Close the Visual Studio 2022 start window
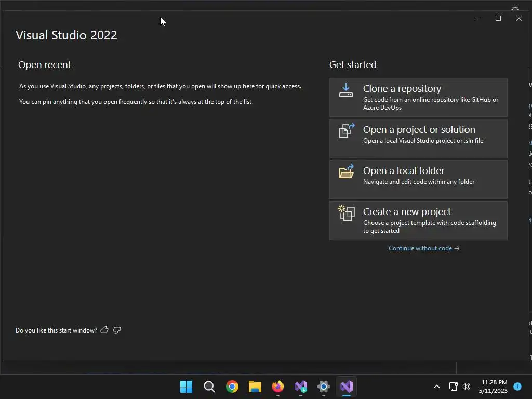The height and width of the screenshot is (399, 532). pyautogui.click(x=519, y=18)
